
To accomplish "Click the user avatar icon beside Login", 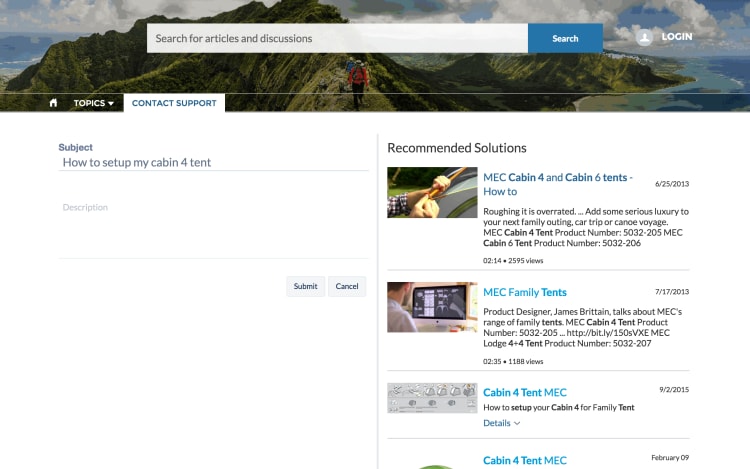I will [645, 37].
